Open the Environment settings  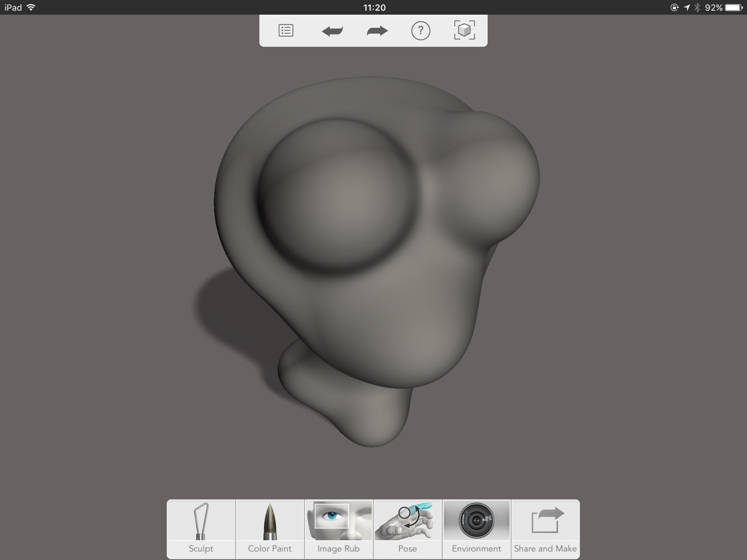click(476, 528)
